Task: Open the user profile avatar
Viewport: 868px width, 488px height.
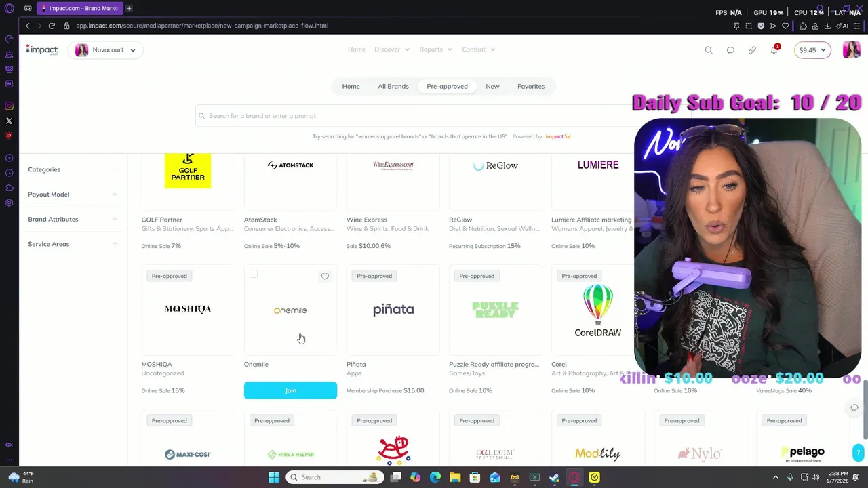Action: coord(851,49)
